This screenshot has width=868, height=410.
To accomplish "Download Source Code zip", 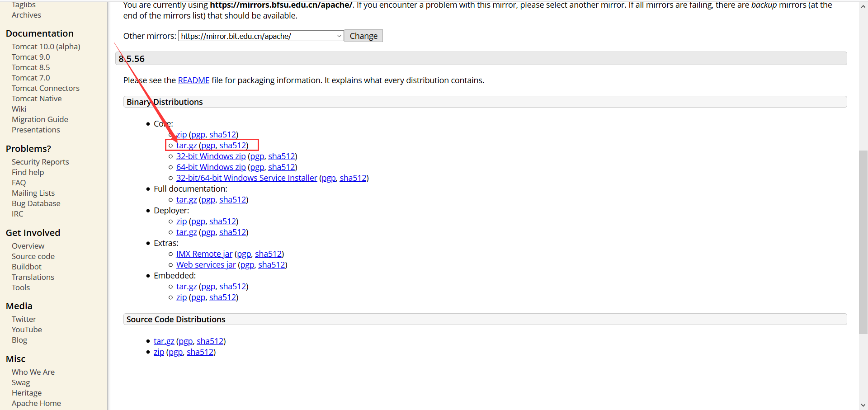I will click(159, 352).
